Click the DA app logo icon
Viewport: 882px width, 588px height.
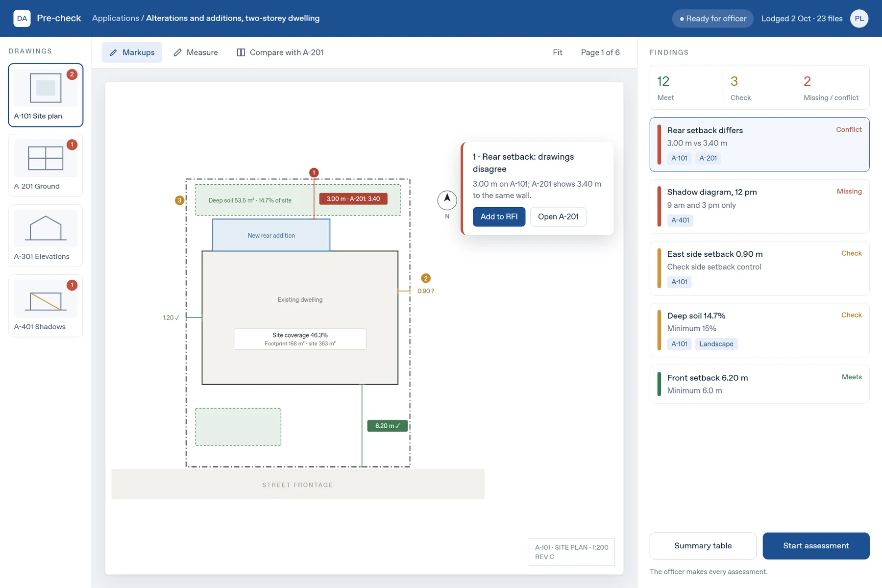[22, 18]
